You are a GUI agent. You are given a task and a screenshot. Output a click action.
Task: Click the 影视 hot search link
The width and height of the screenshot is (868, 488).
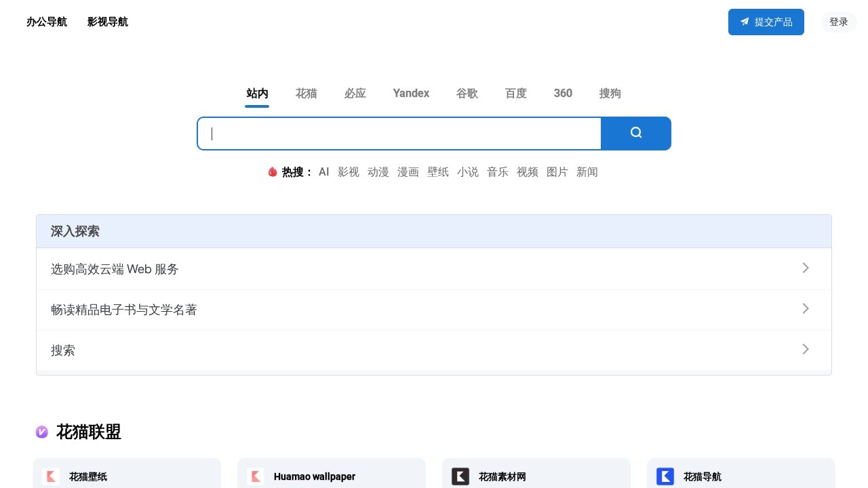click(x=349, y=172)
